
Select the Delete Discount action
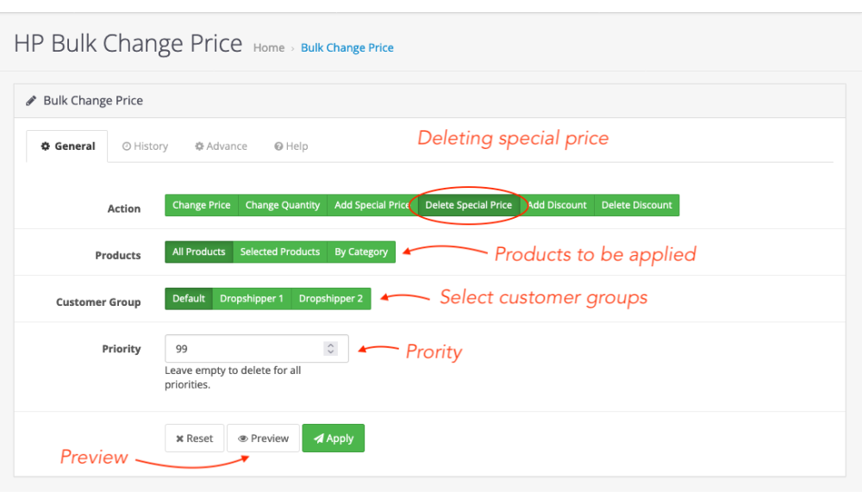coord(636,205)
